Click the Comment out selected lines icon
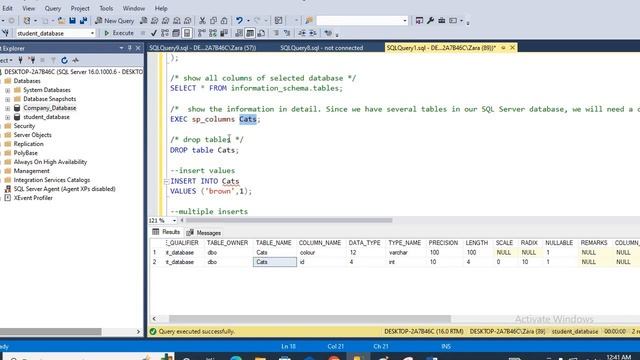 [x=276, y=33]
